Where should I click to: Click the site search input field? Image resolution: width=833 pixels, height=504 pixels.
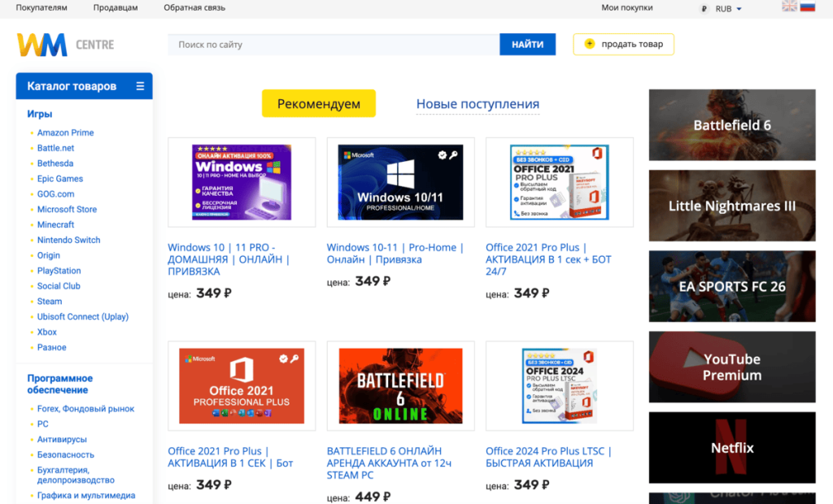point(334,45)
